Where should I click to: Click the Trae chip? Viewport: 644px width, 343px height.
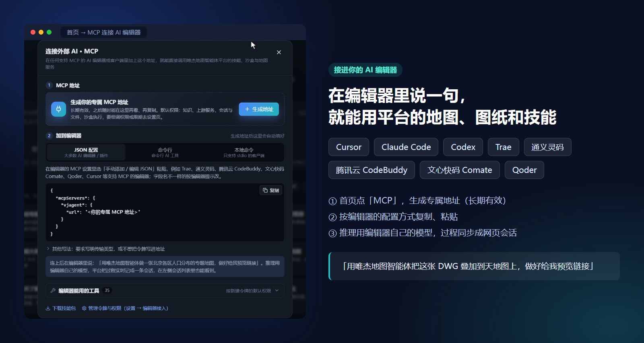(504, 147)
